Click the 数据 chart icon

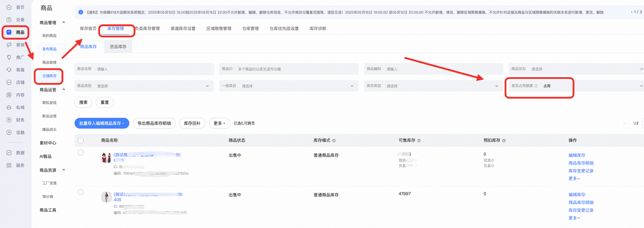pyautogui.click(x=9, y=153)
